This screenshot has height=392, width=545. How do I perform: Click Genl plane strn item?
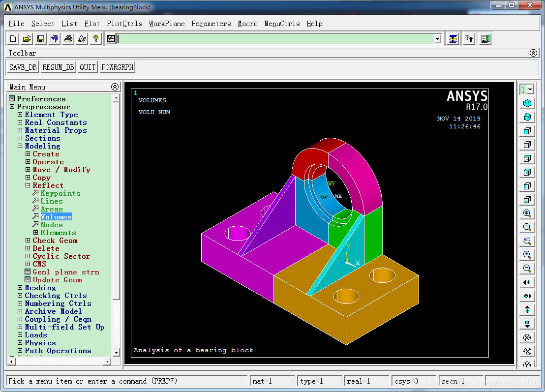point(66,272)
